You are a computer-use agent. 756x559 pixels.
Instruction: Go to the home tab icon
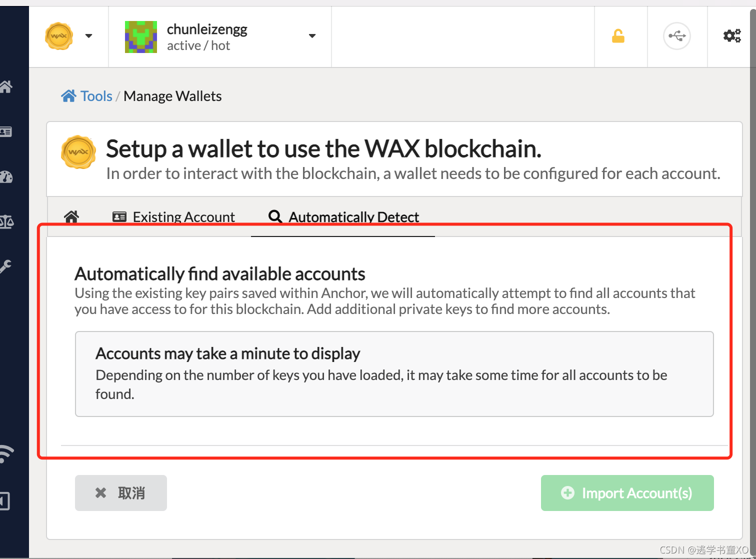pyautogui.click(x=71, y=217)
